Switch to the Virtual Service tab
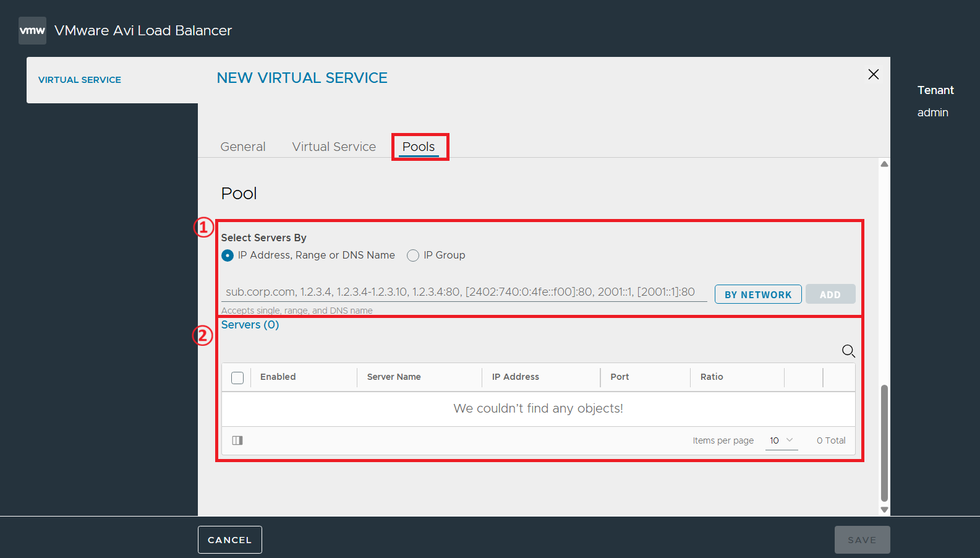 coord(334,147)
